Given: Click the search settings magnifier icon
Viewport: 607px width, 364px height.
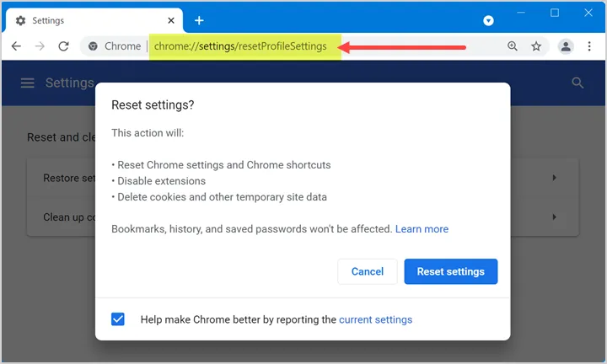Looking at the screenshot, I should [x=577, y=83].
